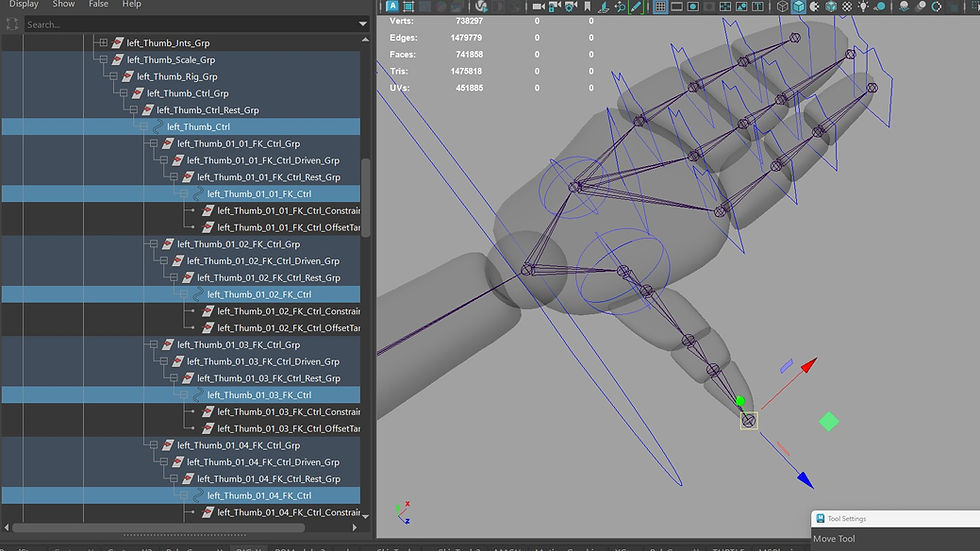Click the Outliner vertical scrollbar thumb

point(366,198)
